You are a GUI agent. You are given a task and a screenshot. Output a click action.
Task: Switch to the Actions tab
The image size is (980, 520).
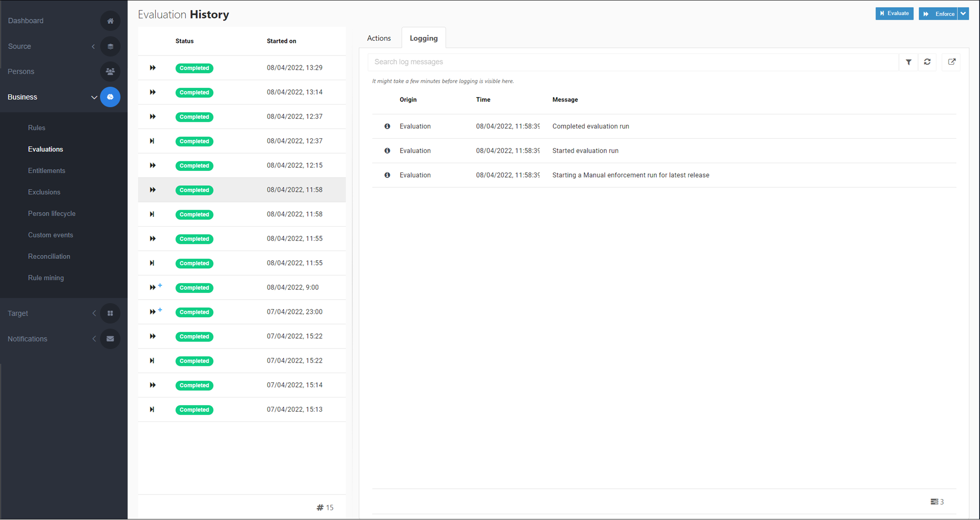tap(379, 38)
